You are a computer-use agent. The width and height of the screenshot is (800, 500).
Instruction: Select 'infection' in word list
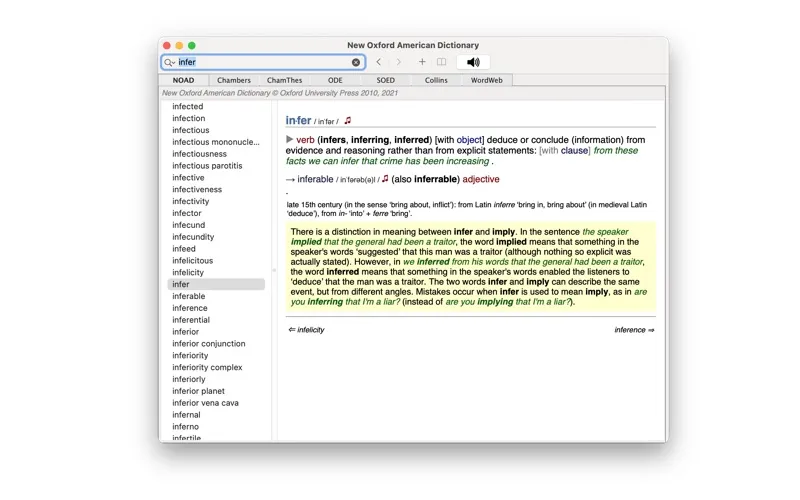pos(189,118)
